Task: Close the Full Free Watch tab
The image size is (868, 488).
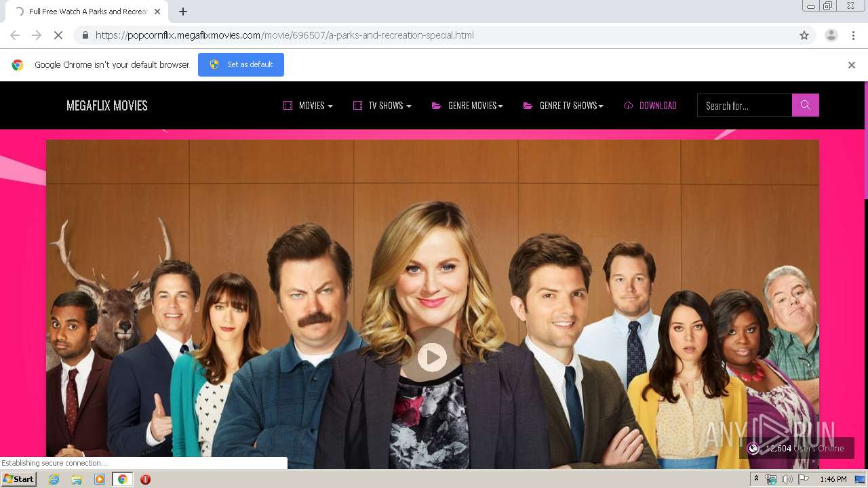Action: coord(157,12)
